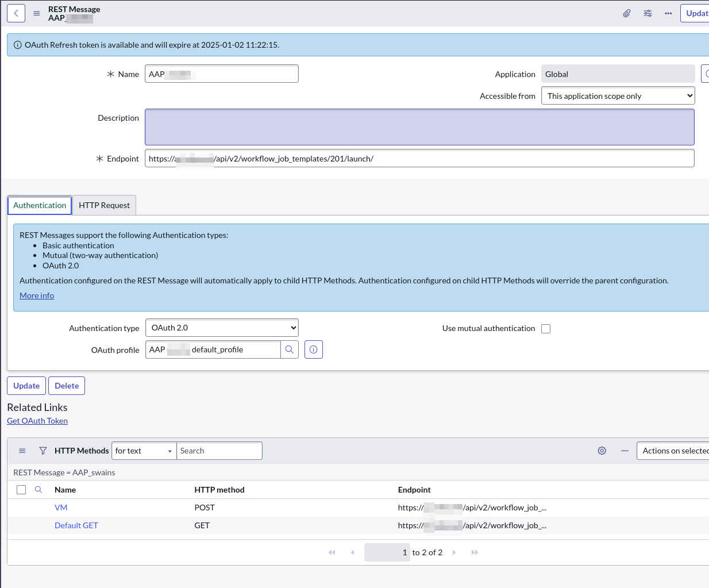Image resolution: width=709 pixels, height=588 pixels.
Task: Sort by the Endpoint column header
Action: coord(414,490)
